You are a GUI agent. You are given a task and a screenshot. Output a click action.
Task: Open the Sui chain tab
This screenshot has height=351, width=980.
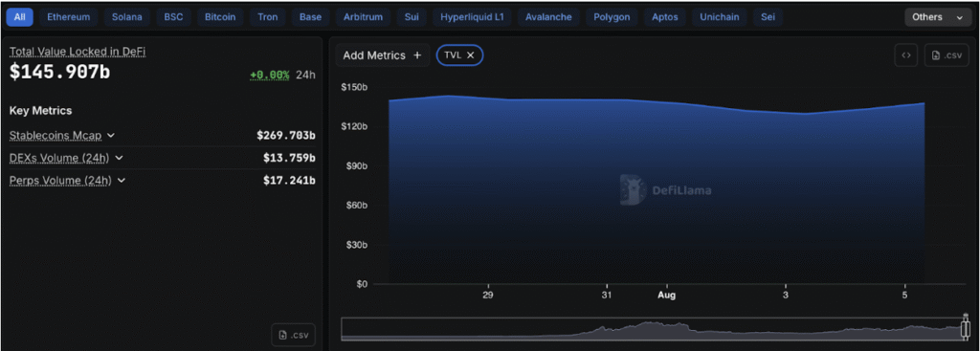pyautogui.click(x=412, y=17)
